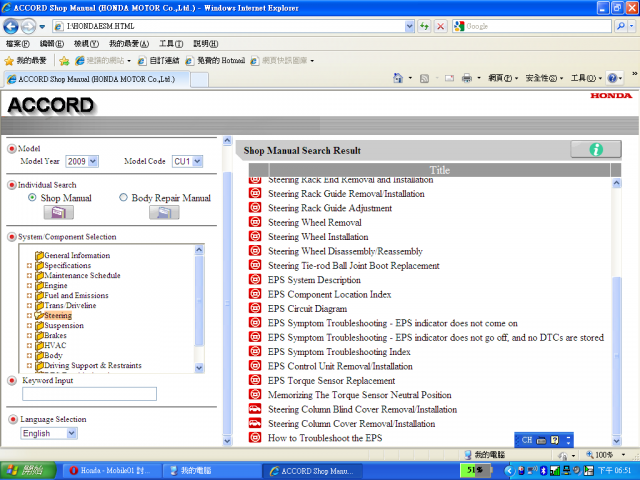The image size is (640, 480).
Task: Click the General Information folder icon
Action: [x=40, y=256]
